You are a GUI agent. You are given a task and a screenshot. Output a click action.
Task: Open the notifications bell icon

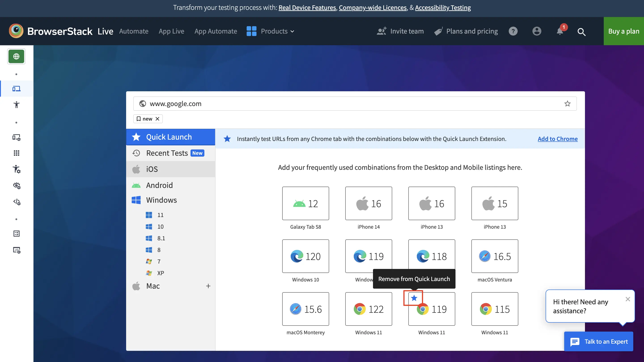pyautogui.click(x=560, y=31)
